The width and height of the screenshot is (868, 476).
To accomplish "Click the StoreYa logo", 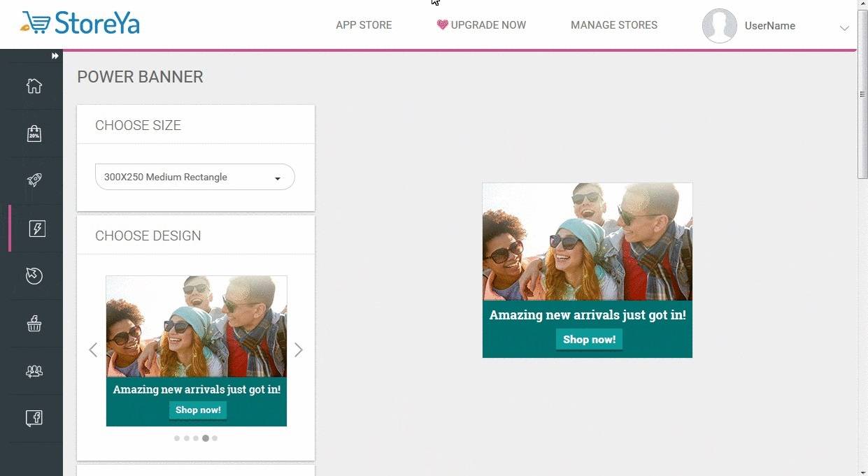I will click(80, 23).
